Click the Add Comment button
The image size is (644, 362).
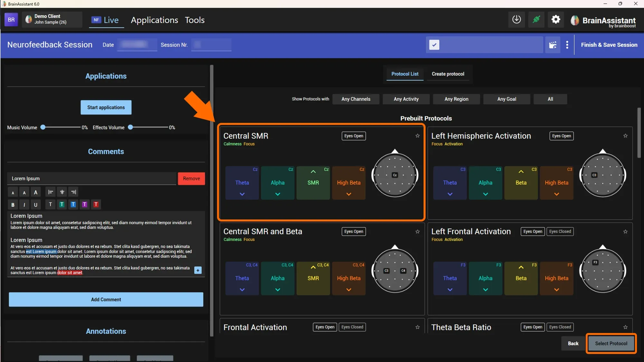tap(106, 300)
